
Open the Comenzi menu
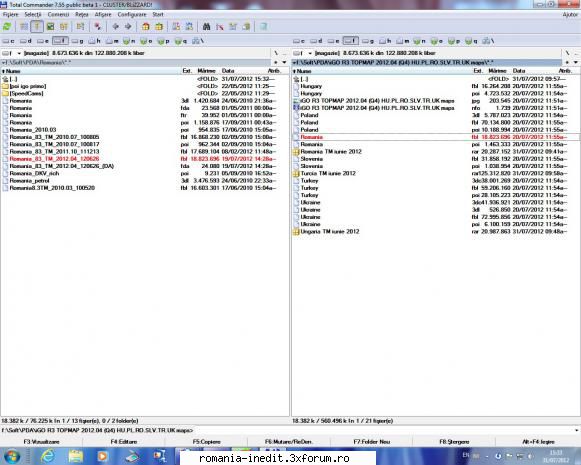58,14
